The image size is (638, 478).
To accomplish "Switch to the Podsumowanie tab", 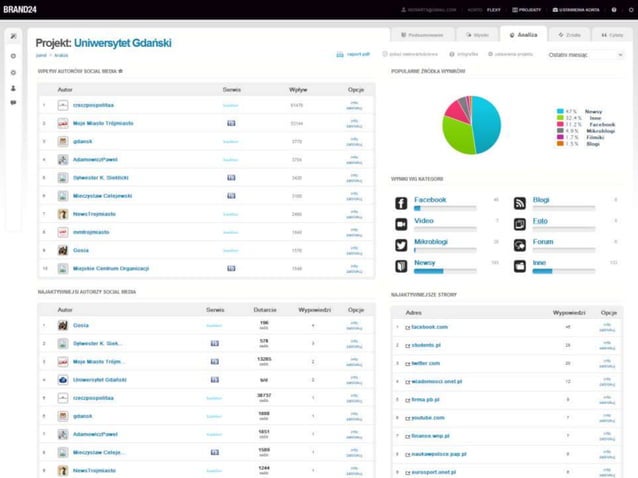I will (x=422, y=35).
